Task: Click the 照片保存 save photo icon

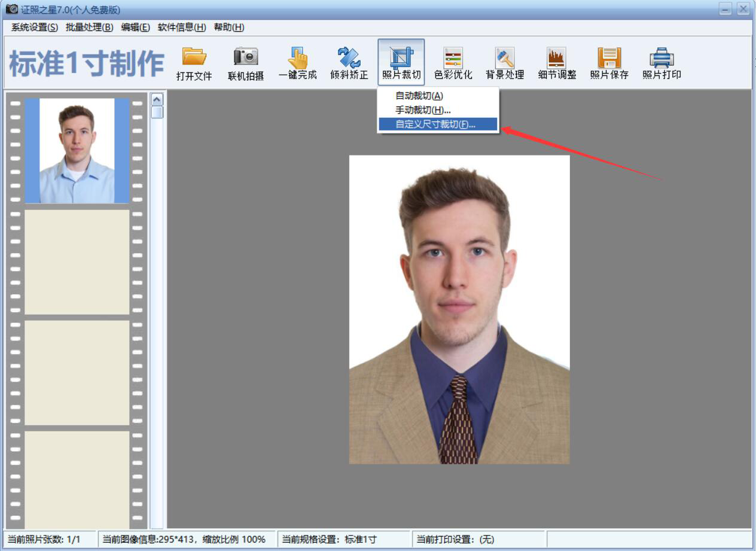Action: (x=609, y=57)
